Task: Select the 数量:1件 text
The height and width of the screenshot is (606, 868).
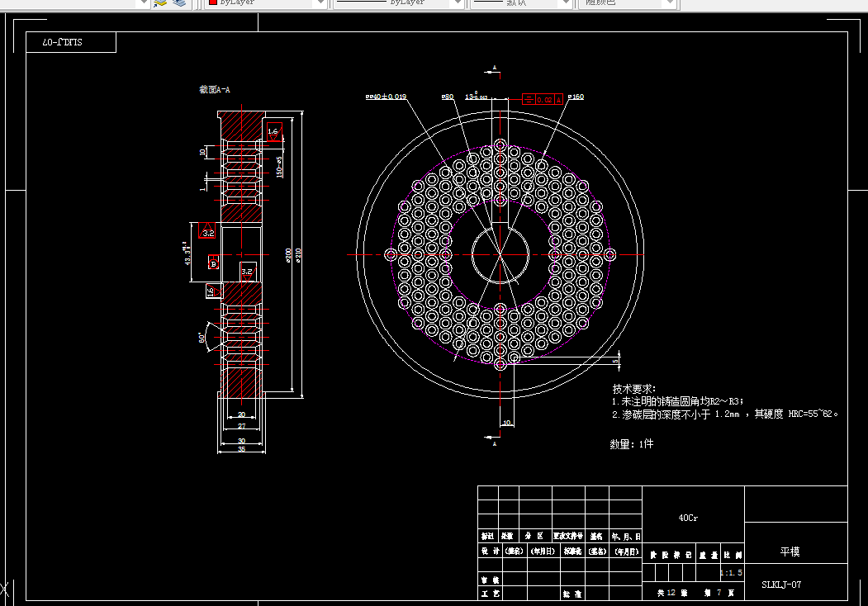Action: [x=632, y=444]
